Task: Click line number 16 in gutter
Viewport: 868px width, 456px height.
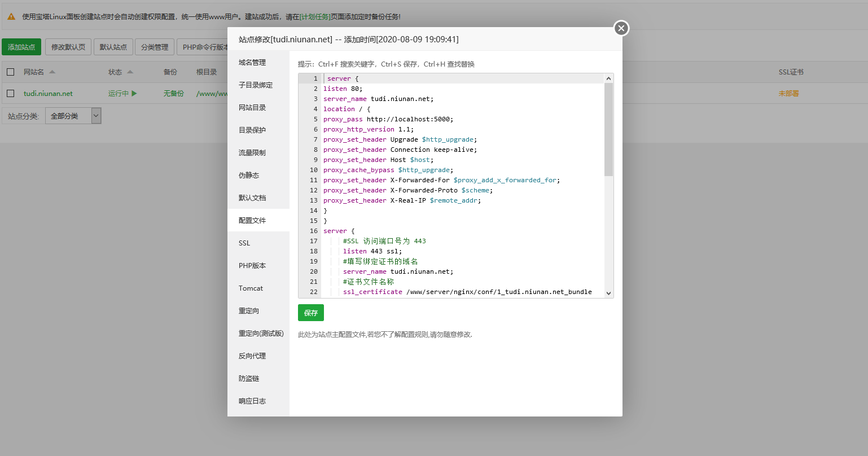Action: point(314,231)
